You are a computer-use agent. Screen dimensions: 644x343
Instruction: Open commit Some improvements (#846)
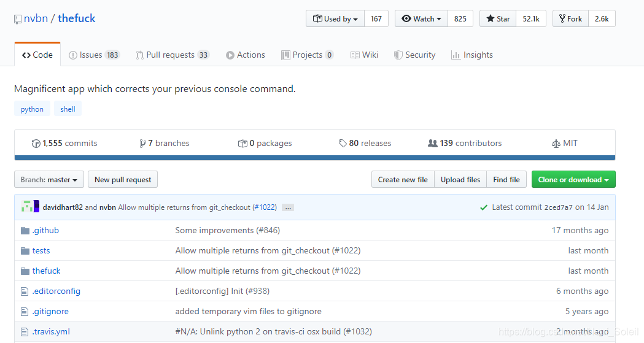point(228,230)
